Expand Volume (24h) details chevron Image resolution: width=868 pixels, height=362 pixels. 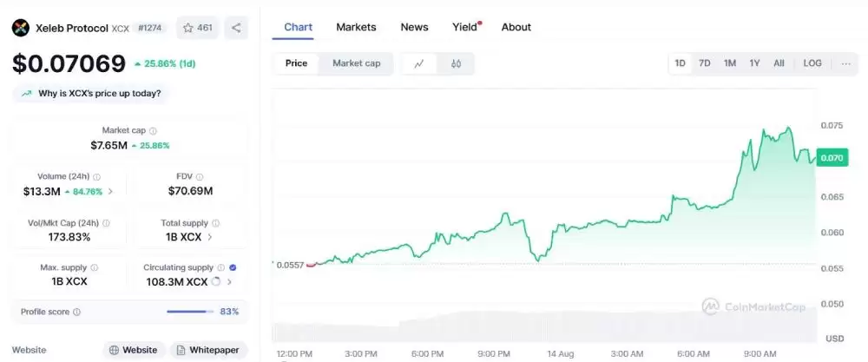pos(110,191)
